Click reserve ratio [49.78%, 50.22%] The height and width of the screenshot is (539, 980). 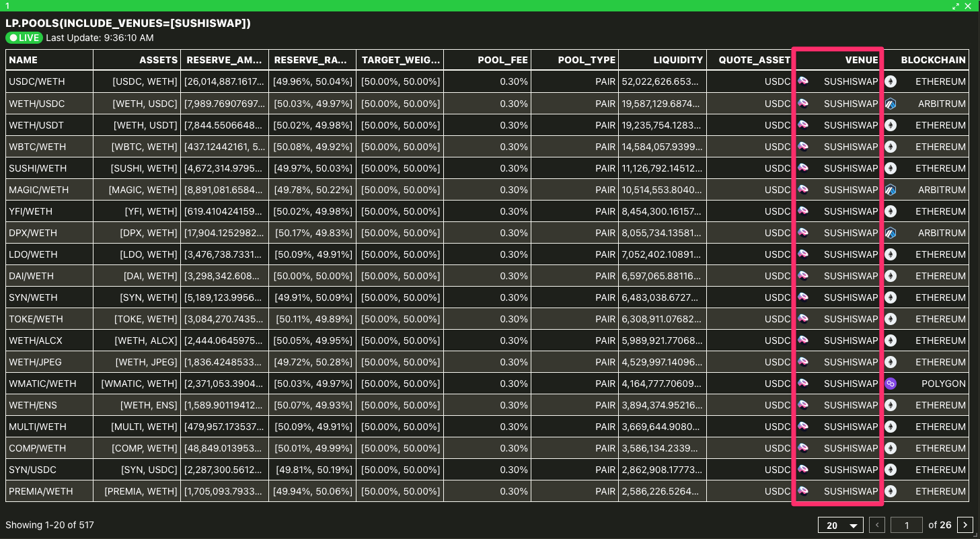click(312, 190)
